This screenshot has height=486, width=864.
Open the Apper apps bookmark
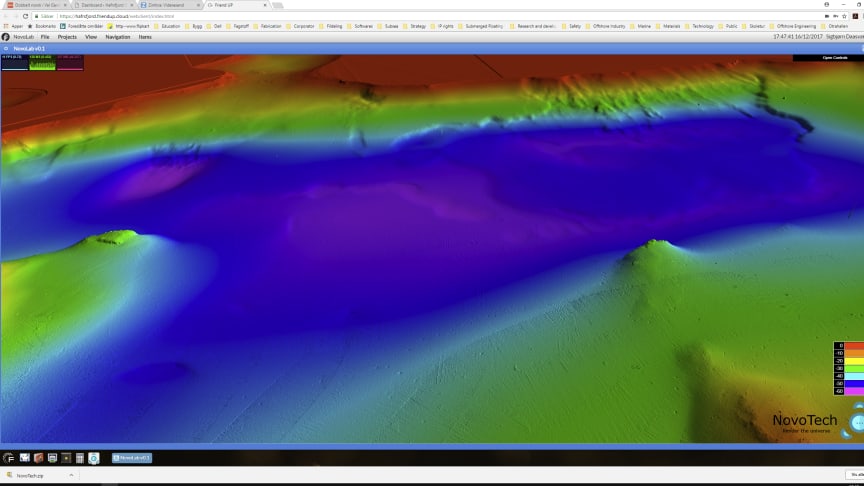(13, 26)
